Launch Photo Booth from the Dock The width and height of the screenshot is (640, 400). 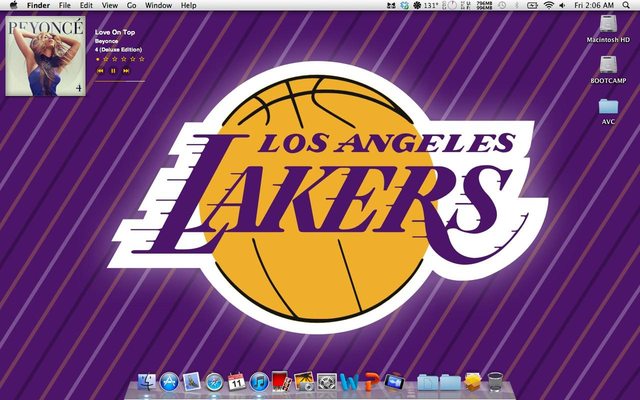(281, 381)
